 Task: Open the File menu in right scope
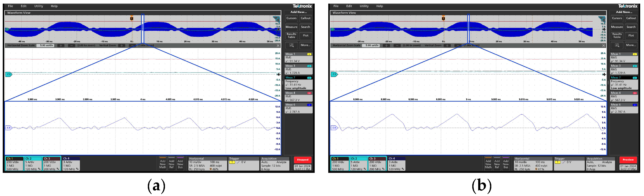tap(336, 6)
